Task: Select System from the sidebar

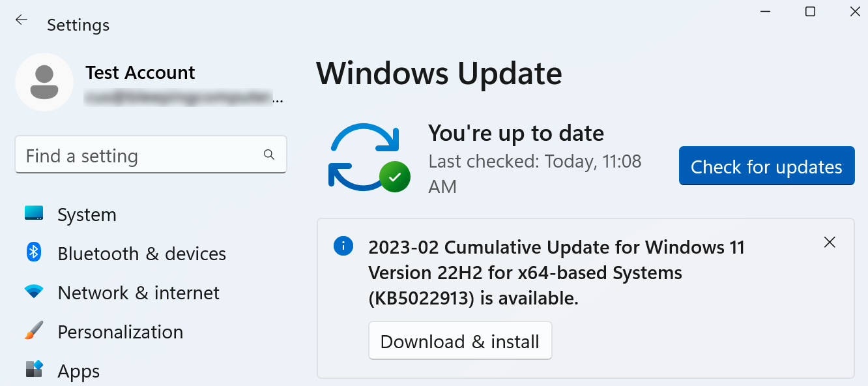Action: pyautogui.click(x=87, y=214)
